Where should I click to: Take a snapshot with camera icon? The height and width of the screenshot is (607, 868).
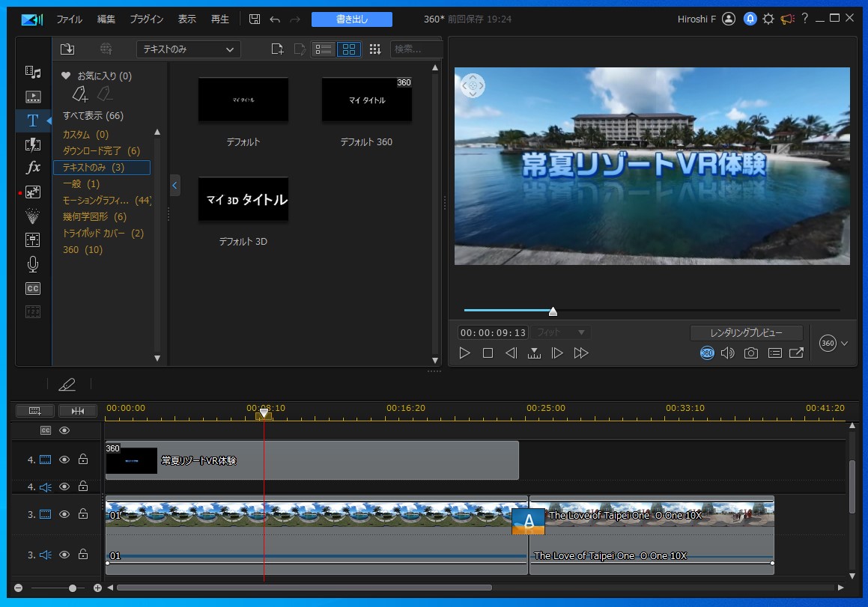coord(750,353)
